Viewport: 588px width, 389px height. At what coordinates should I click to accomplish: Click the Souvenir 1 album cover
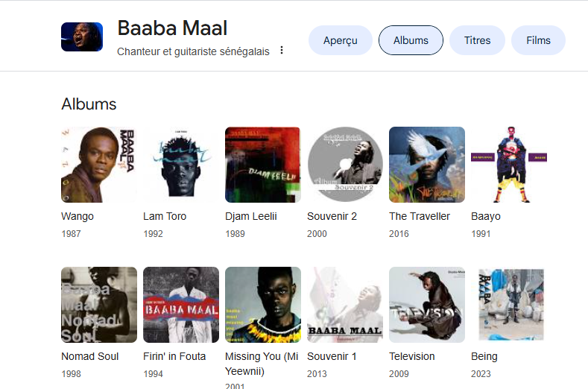click(345, 305)
